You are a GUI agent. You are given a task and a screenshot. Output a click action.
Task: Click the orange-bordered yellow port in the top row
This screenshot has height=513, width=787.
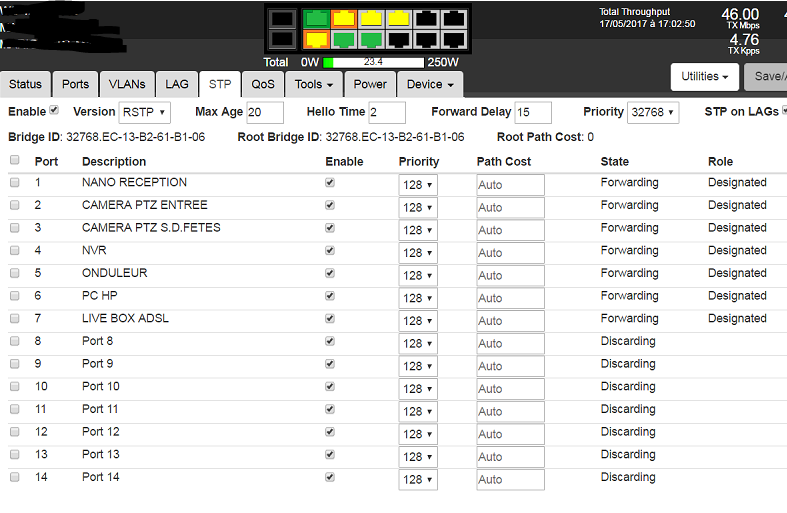344,18
